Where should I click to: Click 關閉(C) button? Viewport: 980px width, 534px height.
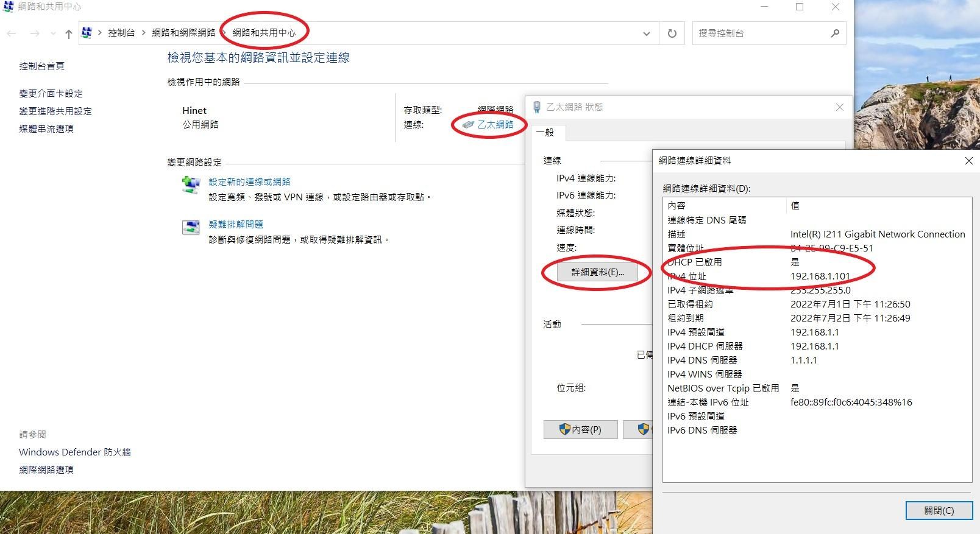point(939,510)
